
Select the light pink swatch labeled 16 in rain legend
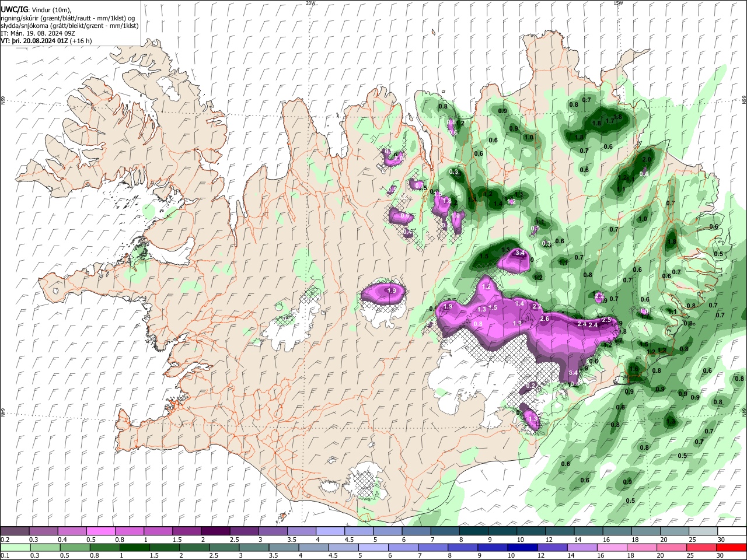point(612,547)
